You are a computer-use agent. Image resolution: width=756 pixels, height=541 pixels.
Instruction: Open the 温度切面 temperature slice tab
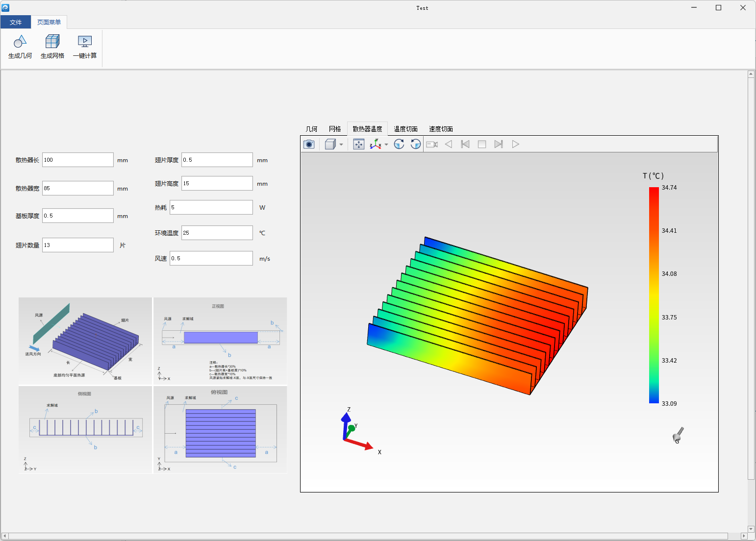(405, 129)
